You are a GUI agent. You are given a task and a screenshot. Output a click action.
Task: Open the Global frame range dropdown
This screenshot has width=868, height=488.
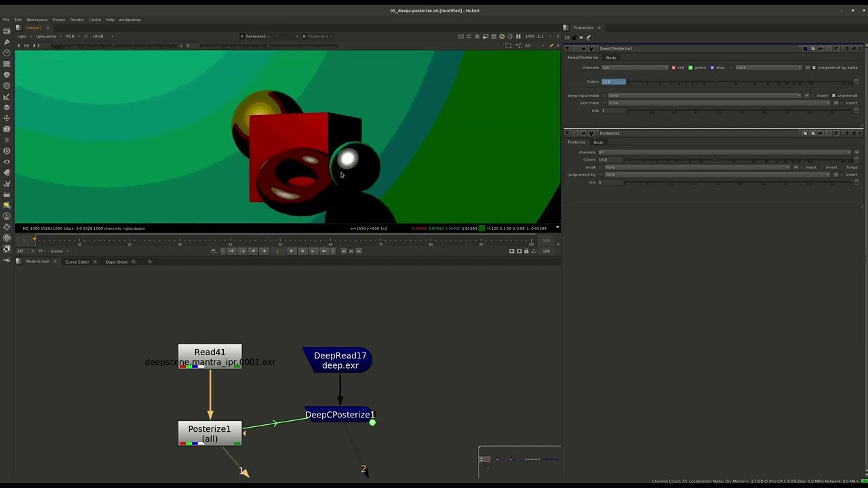click(x=58, y=251)
